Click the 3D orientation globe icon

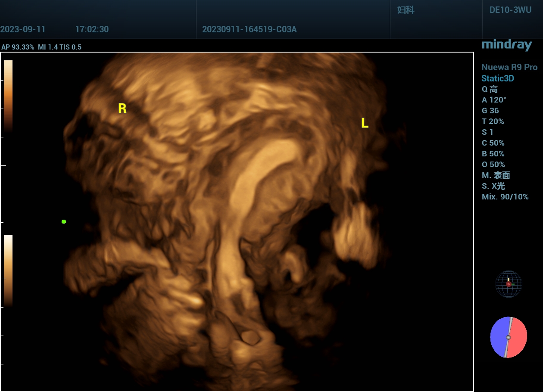pyautogui.click(x=509, y=284)
